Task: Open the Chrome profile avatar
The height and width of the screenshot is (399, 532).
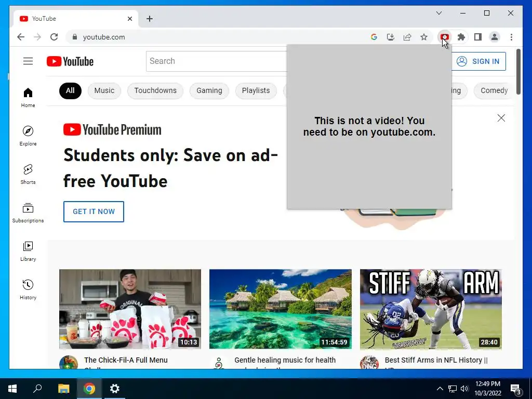Action: (x=495, y=37)
